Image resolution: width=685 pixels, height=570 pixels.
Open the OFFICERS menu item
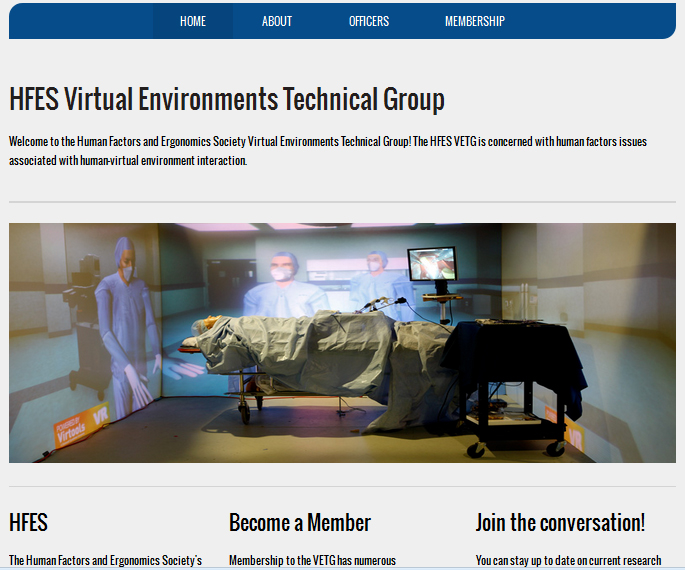369,21
